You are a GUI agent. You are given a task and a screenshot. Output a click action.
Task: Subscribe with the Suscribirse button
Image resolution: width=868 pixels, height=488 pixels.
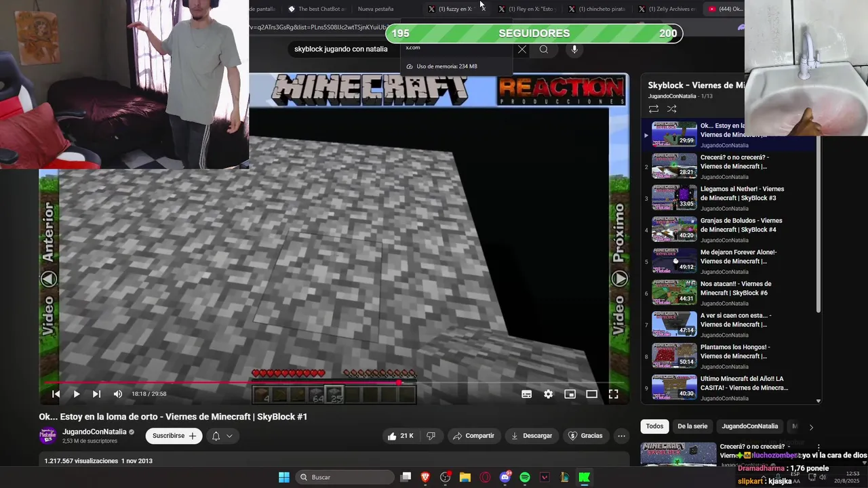174,436
